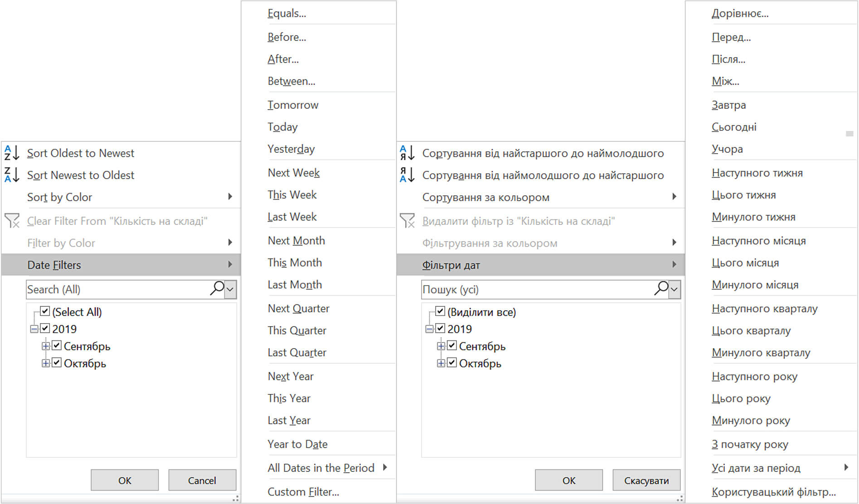Click the magnifier icon in Пошук (усі) box
859x504 pixels.
pos(661,288)
